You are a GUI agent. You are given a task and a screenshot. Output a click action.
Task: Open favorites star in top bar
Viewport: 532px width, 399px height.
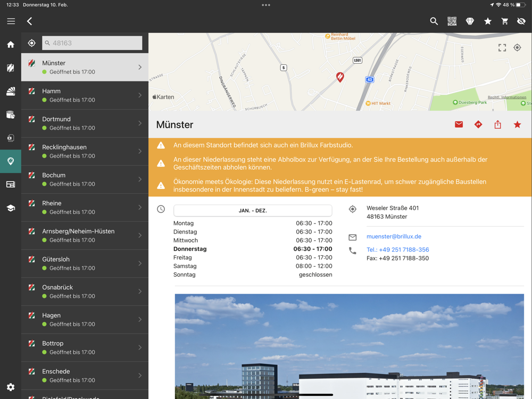pyautogui.click(x=487, y=21)
